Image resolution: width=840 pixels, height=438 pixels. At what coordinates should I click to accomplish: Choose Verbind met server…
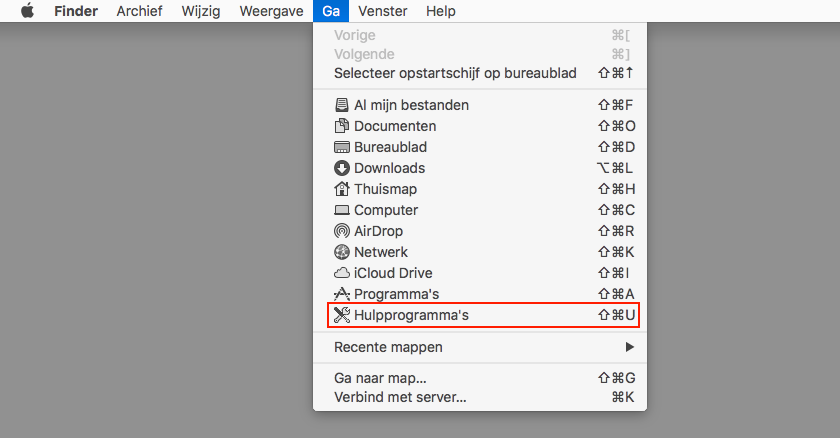pos(480,397)
